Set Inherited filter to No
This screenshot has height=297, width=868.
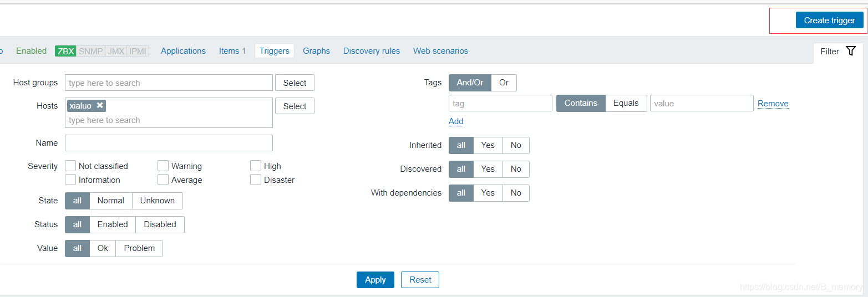pos(516,145)
